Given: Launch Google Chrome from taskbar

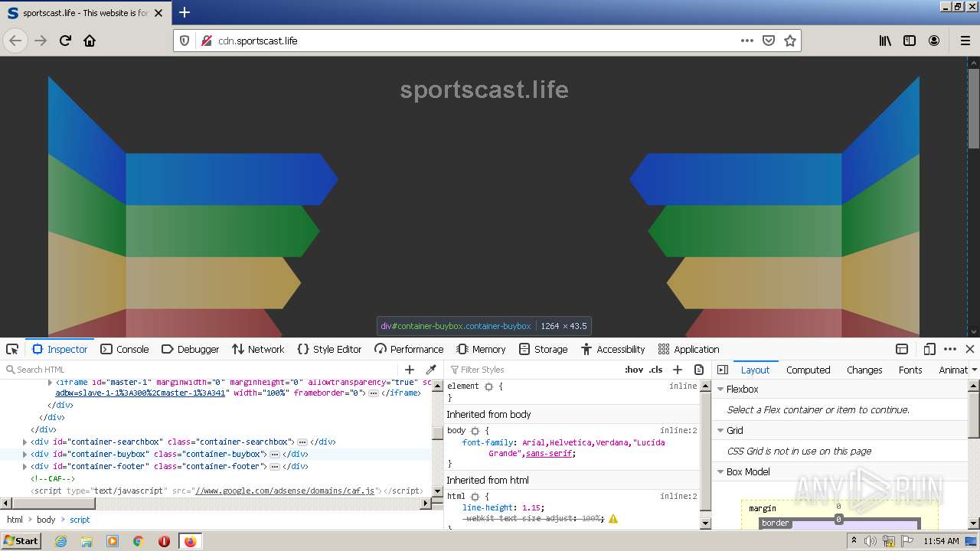Looking at the screenshot, I should pos(139,541).
